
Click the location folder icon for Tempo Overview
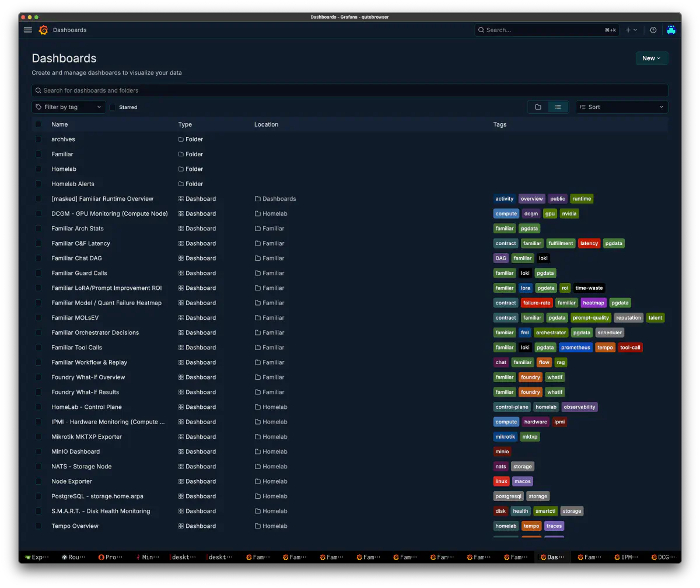tap(257, 526)
